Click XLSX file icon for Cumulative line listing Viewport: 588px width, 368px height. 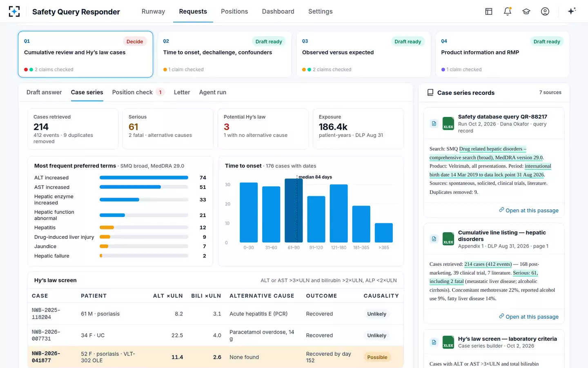(x=448, y=239)
